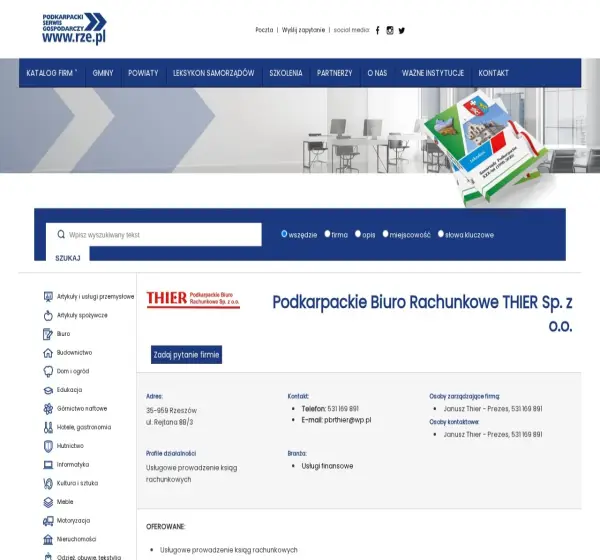Select the 'słowa kluczowe' search radio button

[x=441, y=233]
